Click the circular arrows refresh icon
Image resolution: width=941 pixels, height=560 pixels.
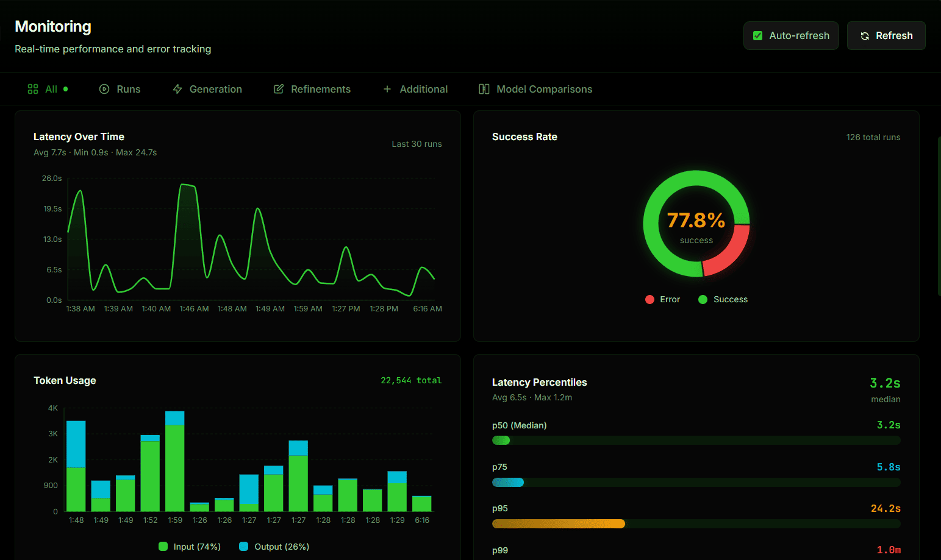pos(865,36)
